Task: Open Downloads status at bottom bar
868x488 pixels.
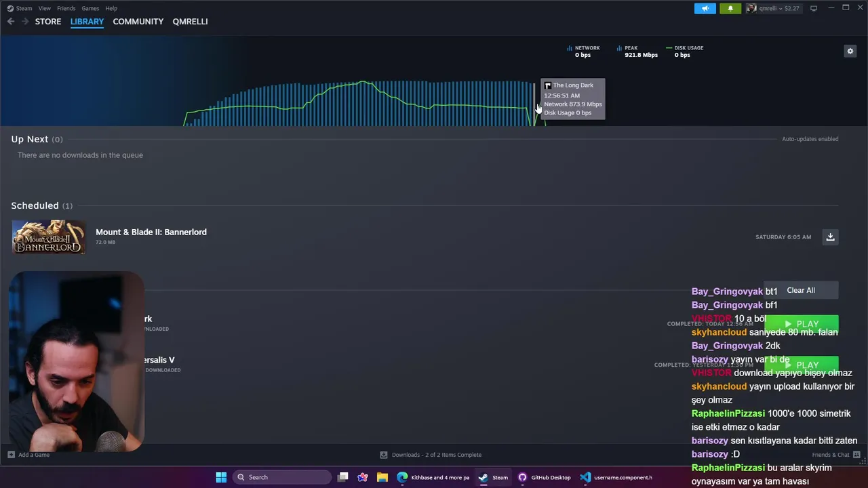Action: point(431,455)
